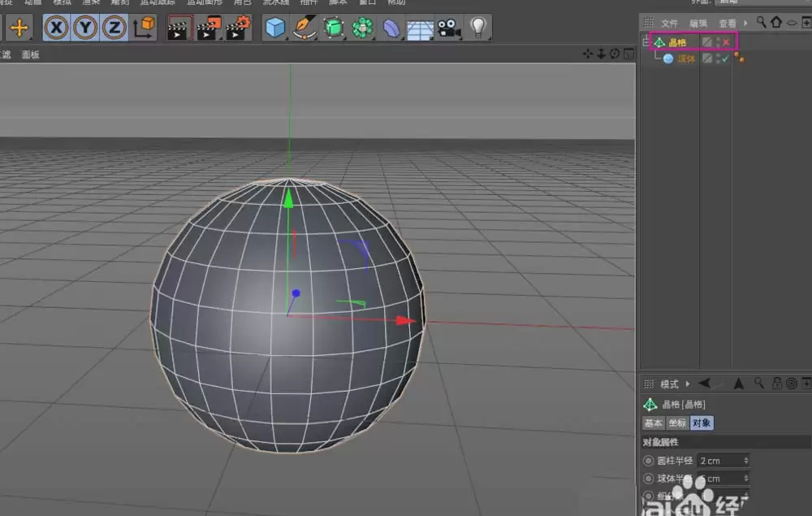Disable the 球体 green checkmark

pyautogui.click(x=725, y=58)
